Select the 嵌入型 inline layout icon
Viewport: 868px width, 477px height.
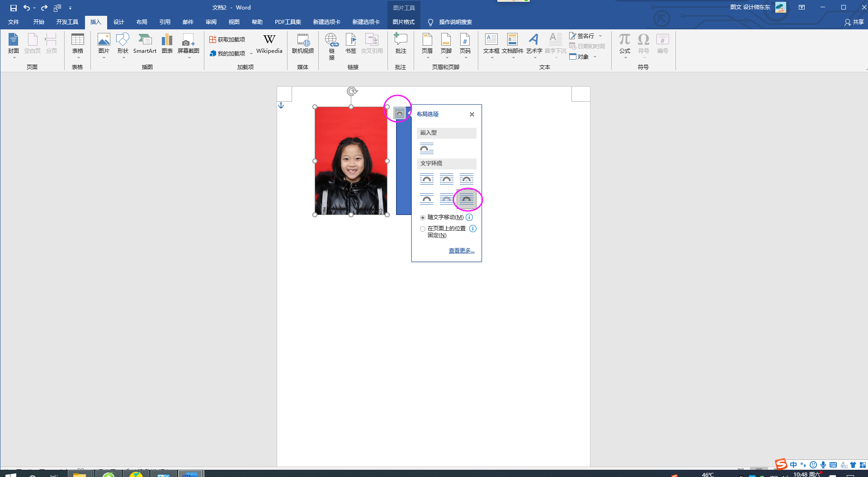pos(426,148)
